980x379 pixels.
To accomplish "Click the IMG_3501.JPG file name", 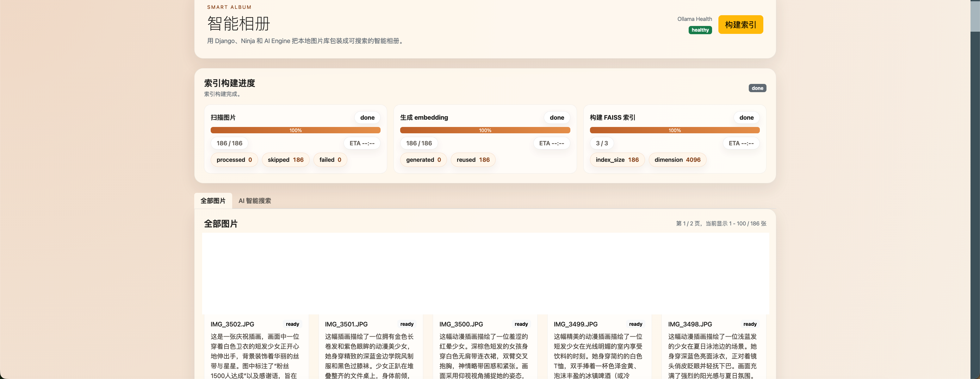I will tap(346, 325).
